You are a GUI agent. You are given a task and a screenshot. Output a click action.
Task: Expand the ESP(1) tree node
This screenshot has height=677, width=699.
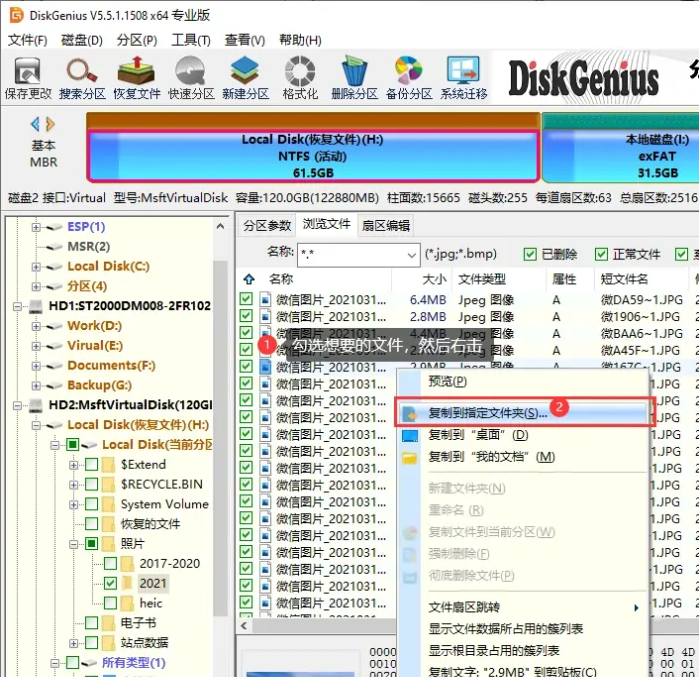[x=36, y=227]
